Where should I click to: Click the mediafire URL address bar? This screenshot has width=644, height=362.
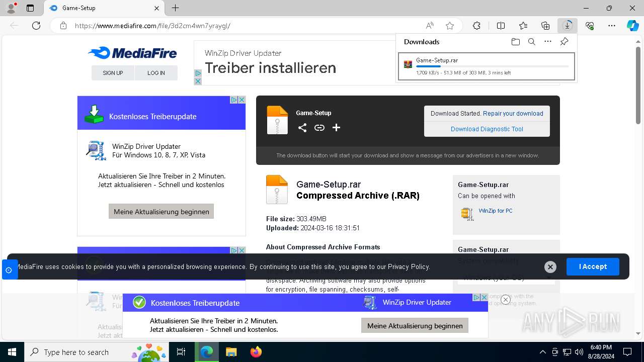pyautogui.click(x=242, y=26)
